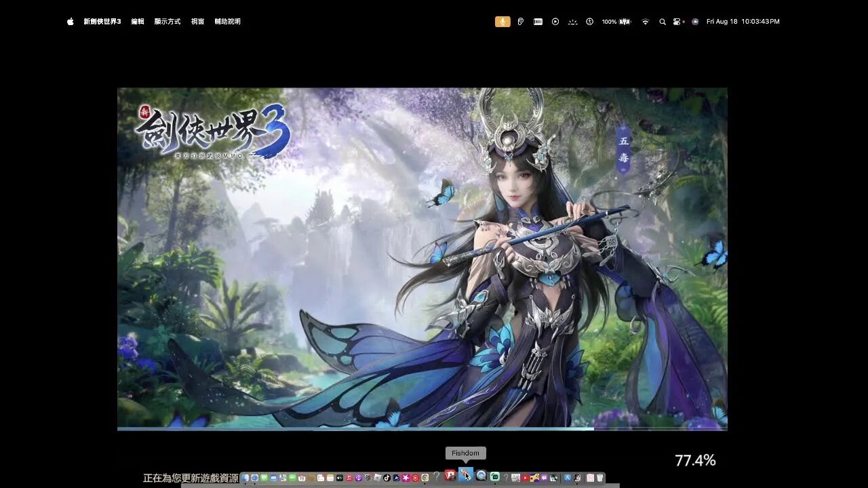
Task: Click the Siri icon in menu bar
Action: pos(695,22)
